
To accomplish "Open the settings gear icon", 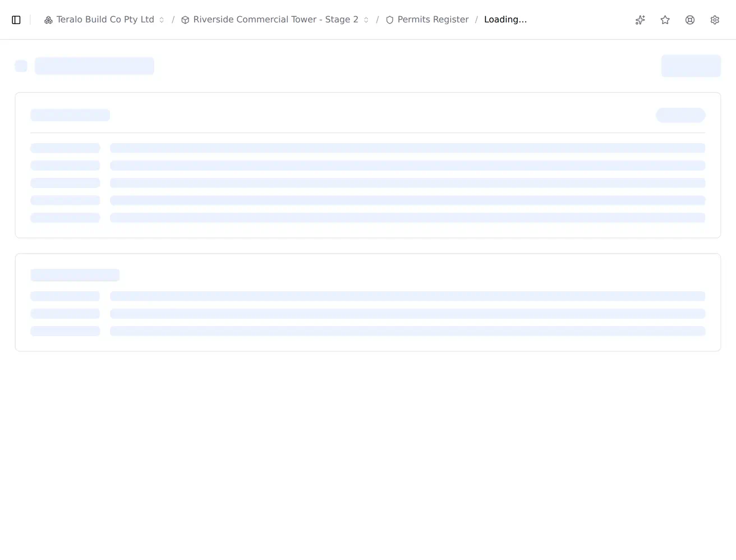I will (715, 20).
